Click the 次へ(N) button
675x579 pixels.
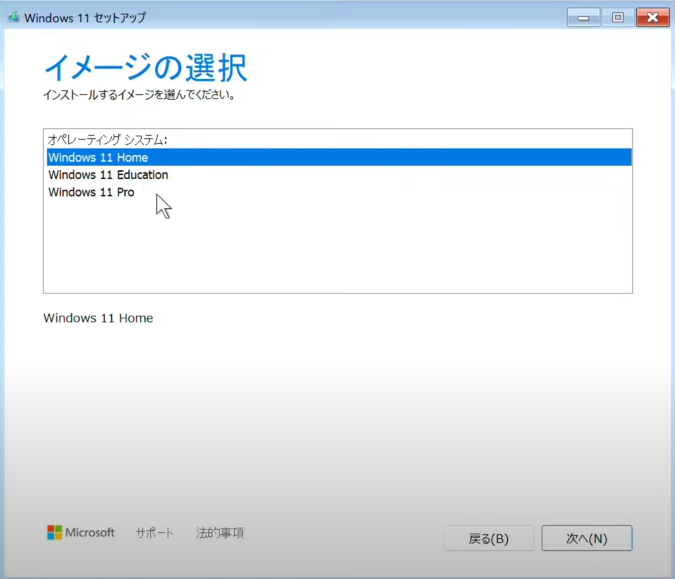587,538
